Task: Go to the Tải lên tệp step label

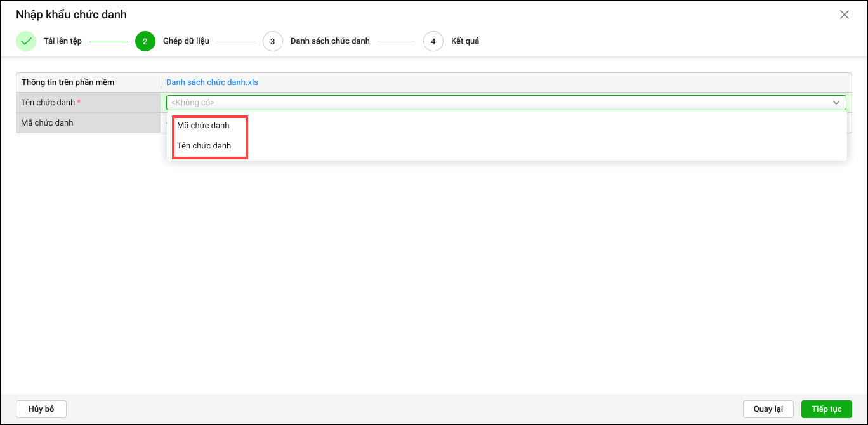Action: [62, 41]
